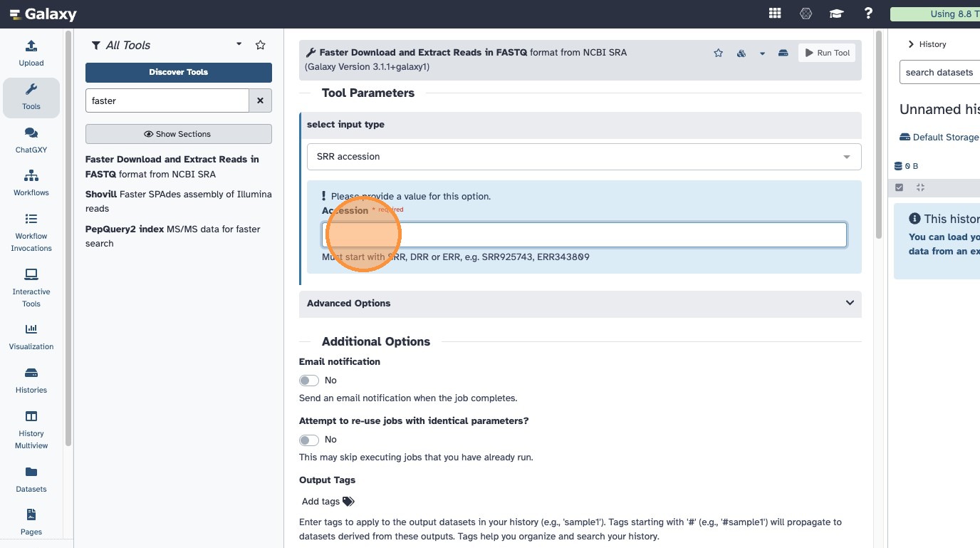Click the center panel vertical scrollbar

click(x=879, y=135)
